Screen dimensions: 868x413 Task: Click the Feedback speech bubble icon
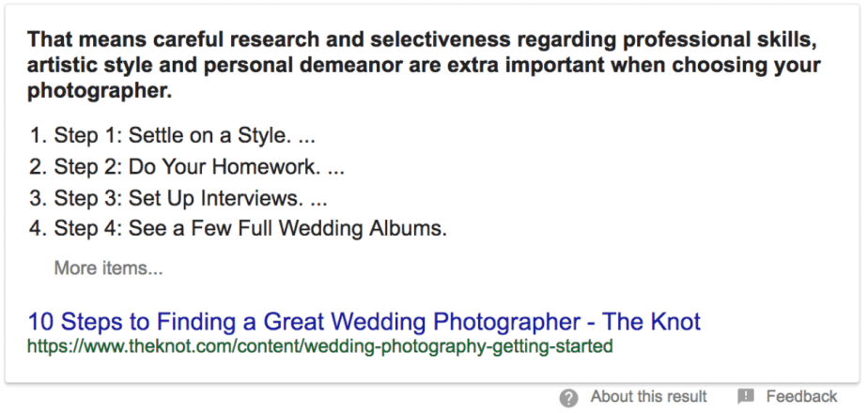click(x=746, y=396)
